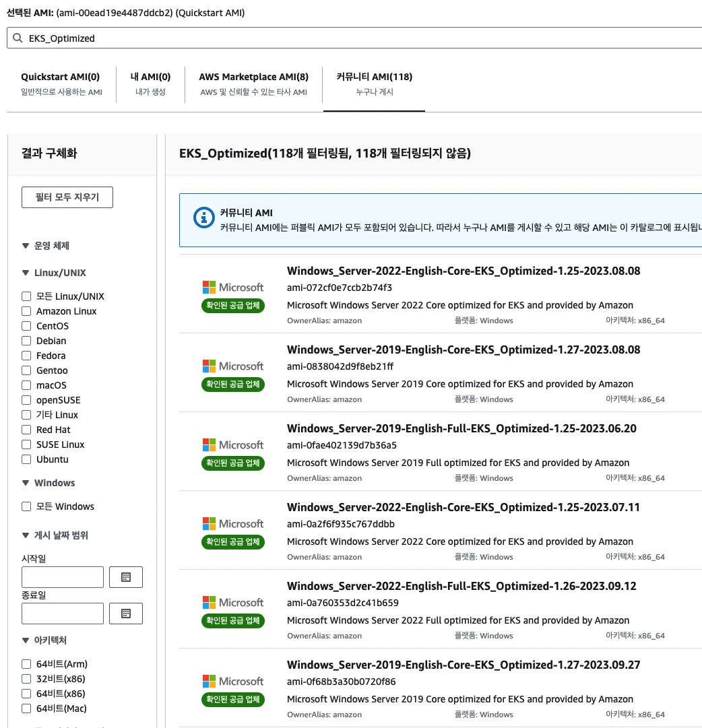Tick the 64비트(Arm) architecture checkbox

click(x=26, y=664)
